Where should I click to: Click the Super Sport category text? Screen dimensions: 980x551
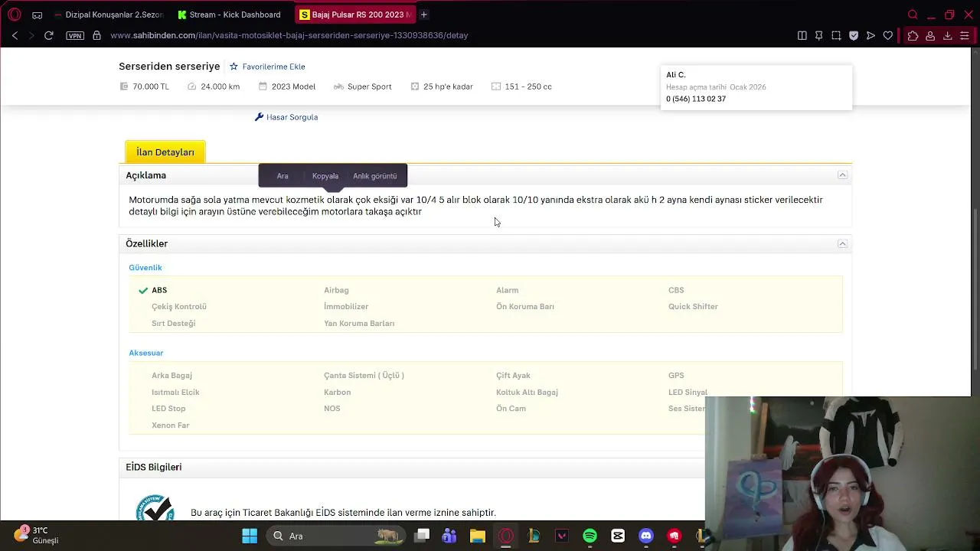(370, 86)
